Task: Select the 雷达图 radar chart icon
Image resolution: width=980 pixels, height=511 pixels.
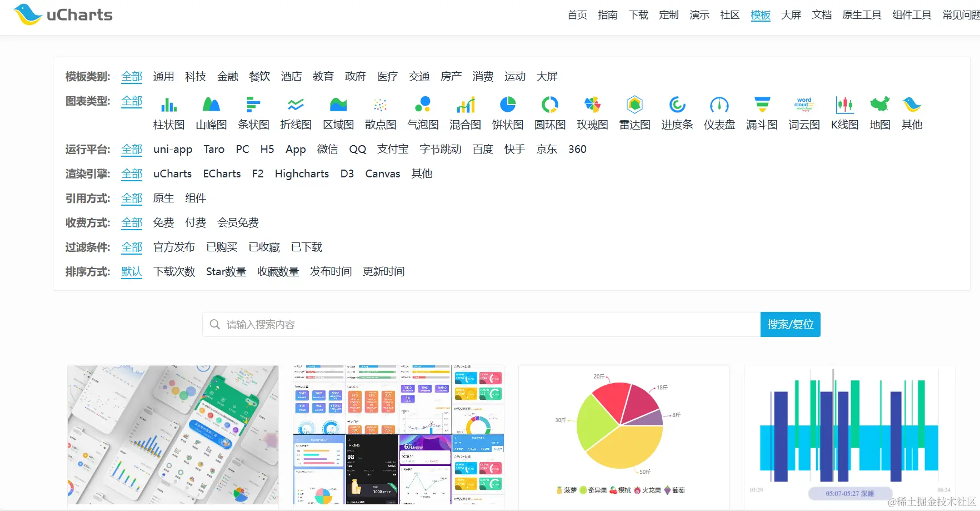Action: click(634, 105)
